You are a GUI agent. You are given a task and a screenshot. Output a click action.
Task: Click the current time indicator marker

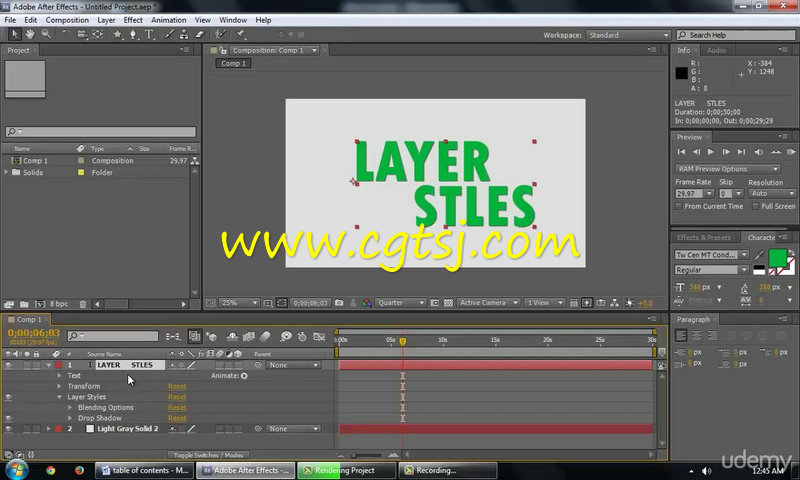403,341
